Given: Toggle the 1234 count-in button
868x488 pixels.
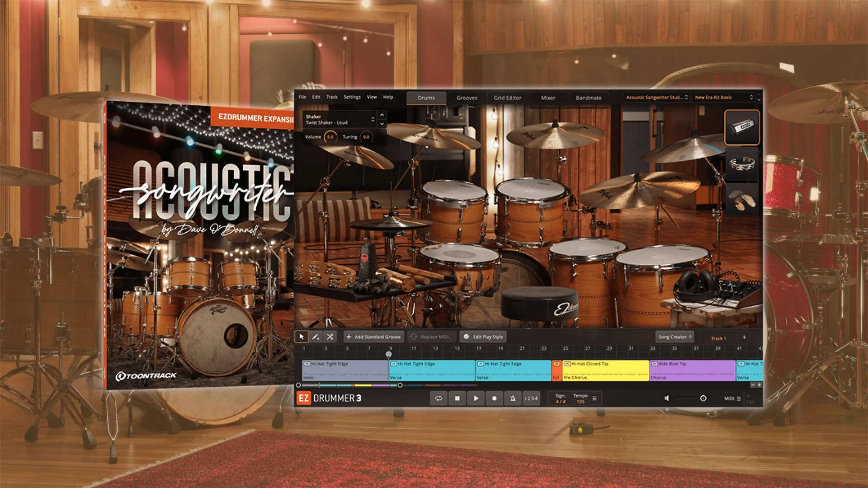Looking at the screenshot, I should click(x=531, y=398).
